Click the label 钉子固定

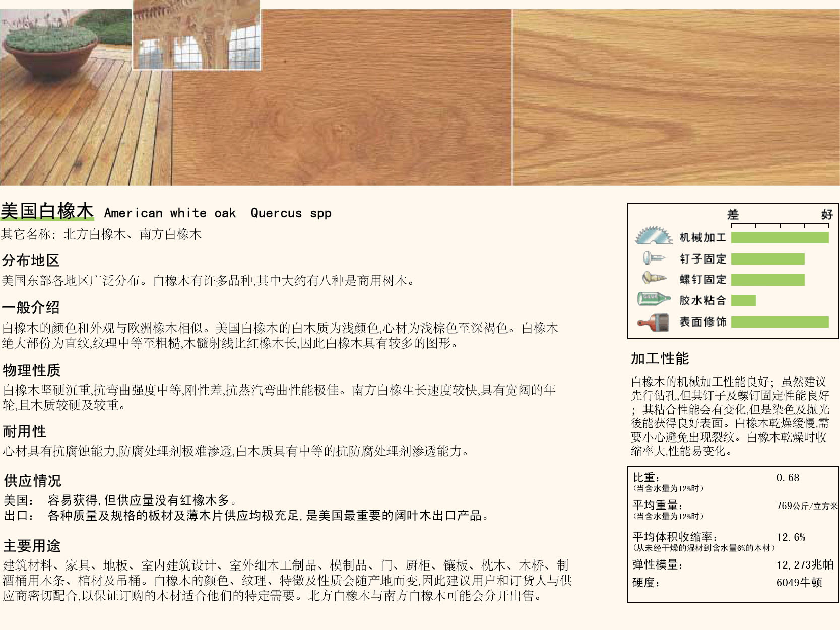tap(702, 259)
